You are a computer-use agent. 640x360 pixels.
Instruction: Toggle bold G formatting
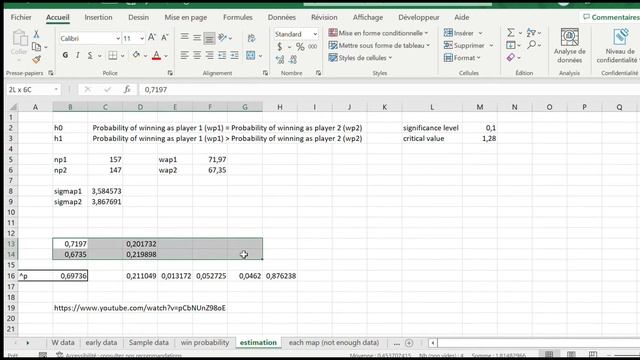pyautogui.click(x=65, y=55)
